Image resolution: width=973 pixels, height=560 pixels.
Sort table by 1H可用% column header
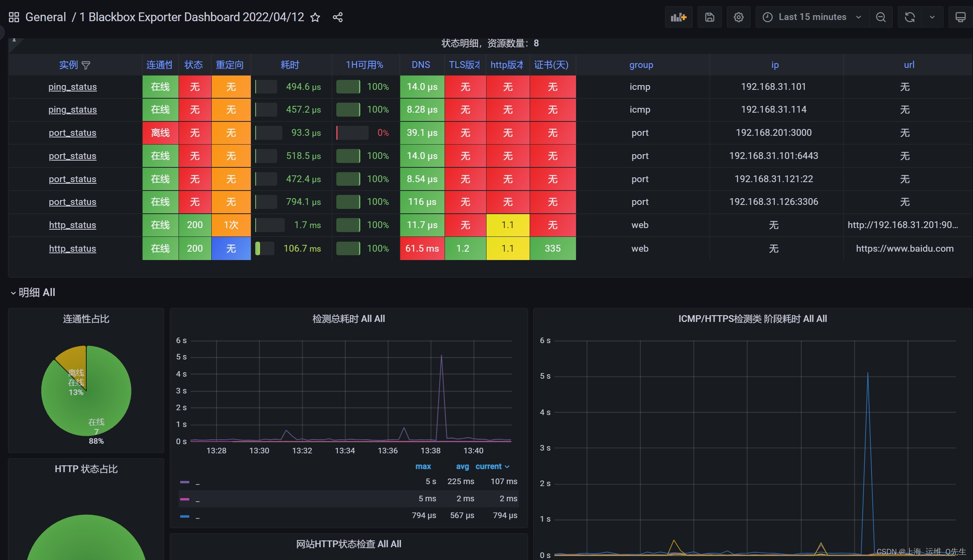pos(365,65)
